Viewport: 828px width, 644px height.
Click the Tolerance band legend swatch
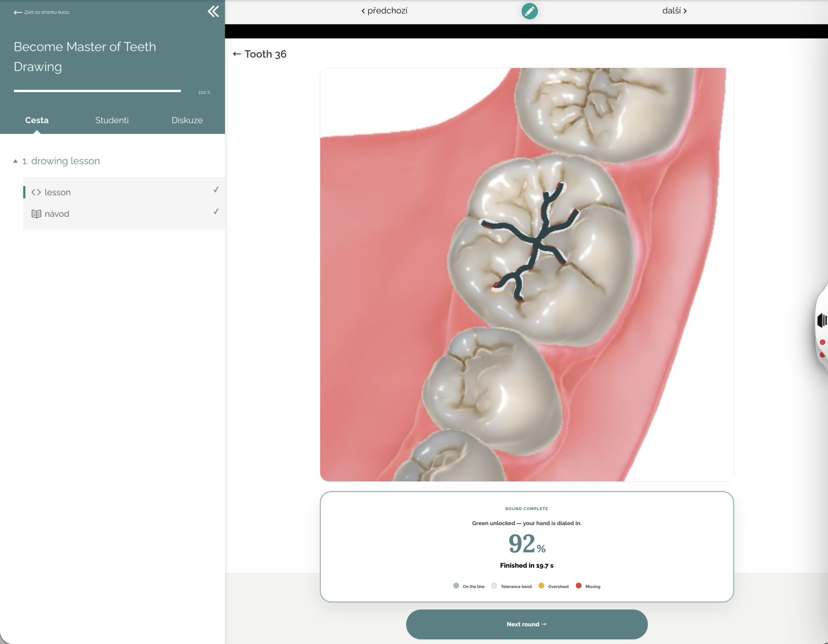pyautogui.click(x=494, y=585)
